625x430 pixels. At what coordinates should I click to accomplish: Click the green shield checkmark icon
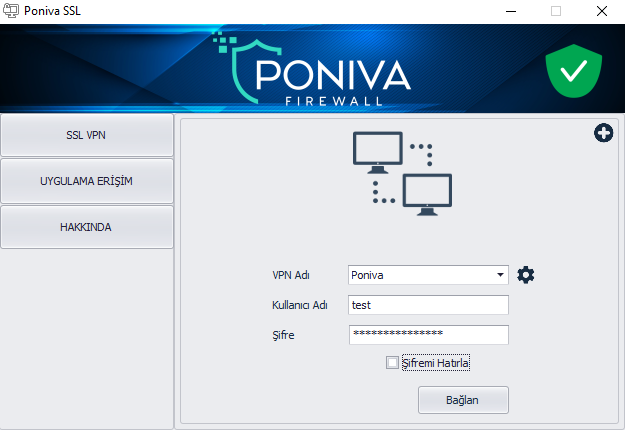[x=574, y=71]
